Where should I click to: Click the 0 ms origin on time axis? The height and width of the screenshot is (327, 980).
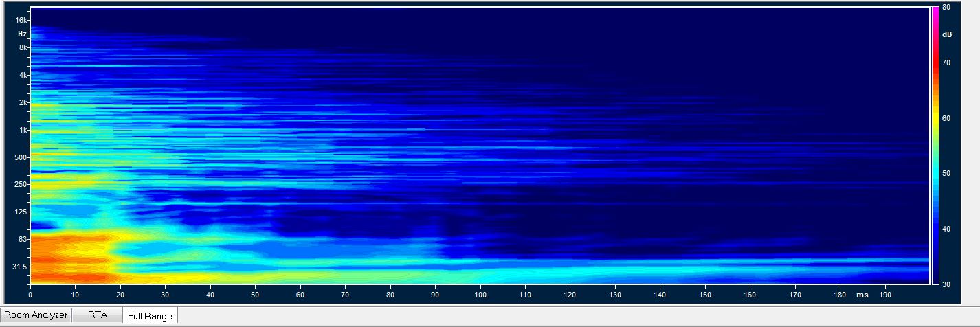[x=30, y=295]
